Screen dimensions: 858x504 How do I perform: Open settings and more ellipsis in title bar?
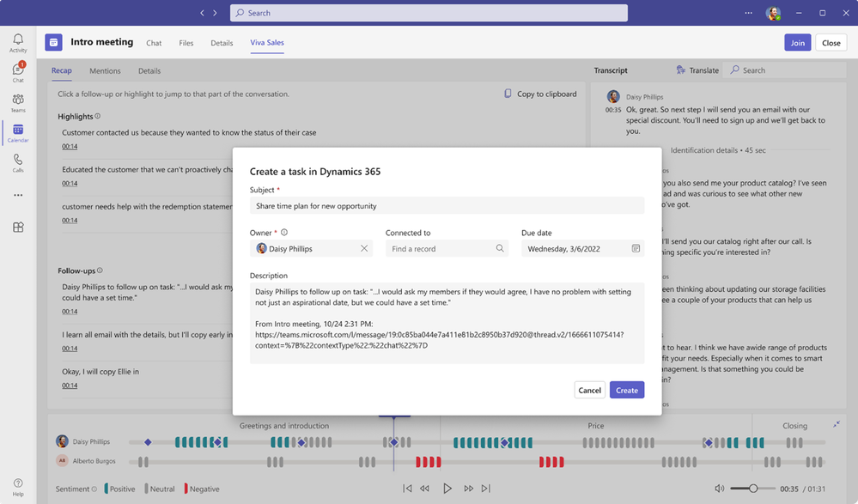click(749, 13)
